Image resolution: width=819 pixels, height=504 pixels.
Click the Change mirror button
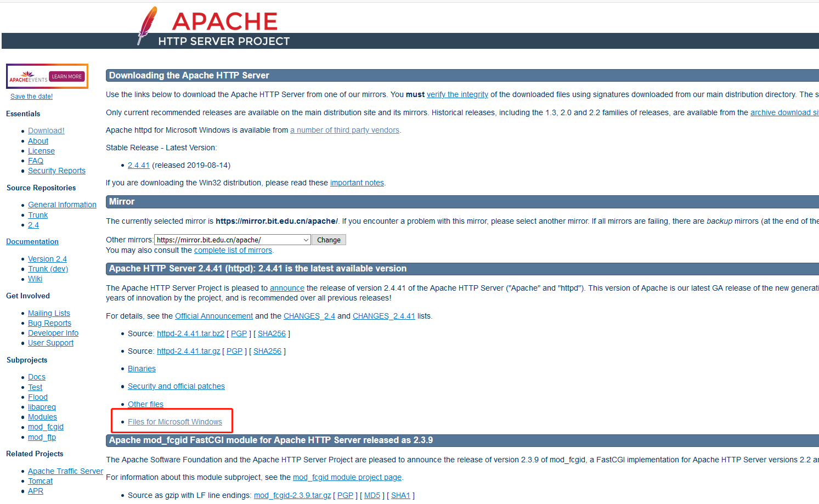coord(329,240)
